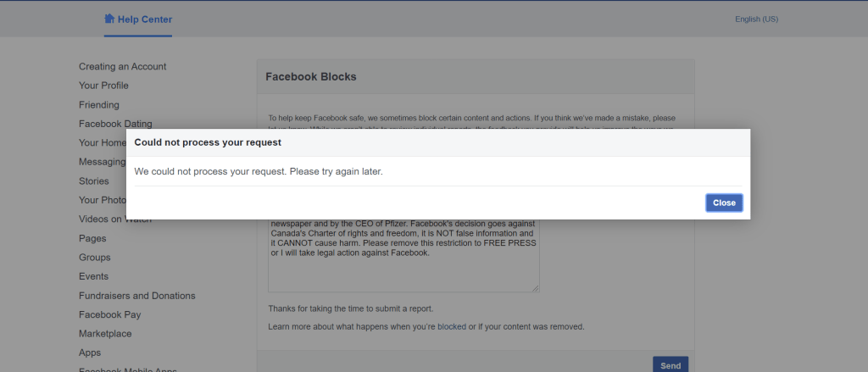
Task: Go to the Groups help topic
Action: point(94,258)
